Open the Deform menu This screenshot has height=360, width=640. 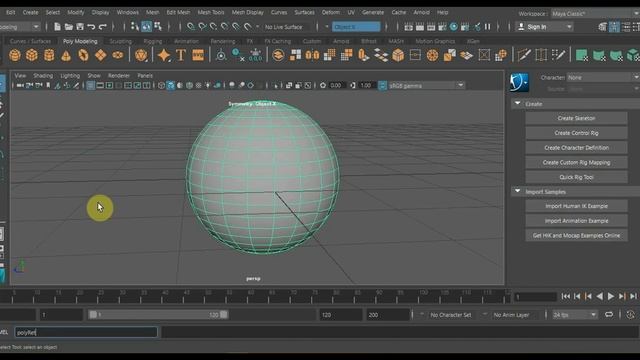point(331,12)
